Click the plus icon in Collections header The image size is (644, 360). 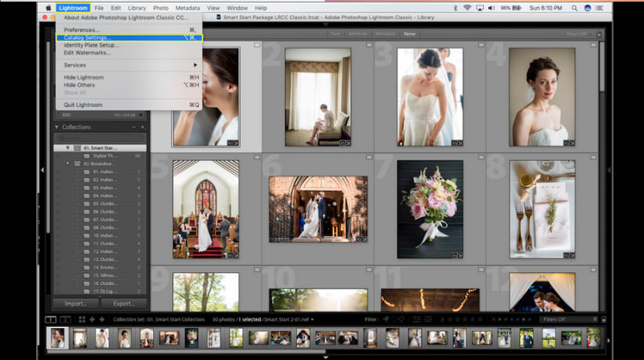[x=142, y=127]
